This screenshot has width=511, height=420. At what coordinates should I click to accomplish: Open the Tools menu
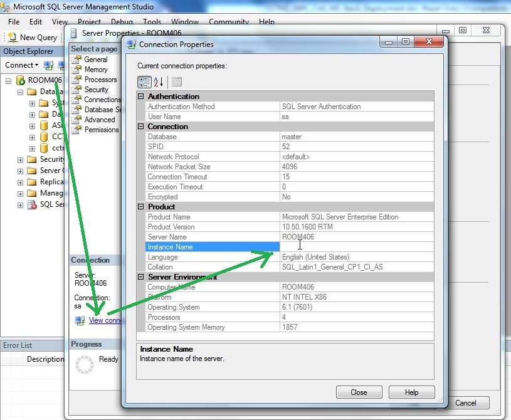[x=152, y=22]
